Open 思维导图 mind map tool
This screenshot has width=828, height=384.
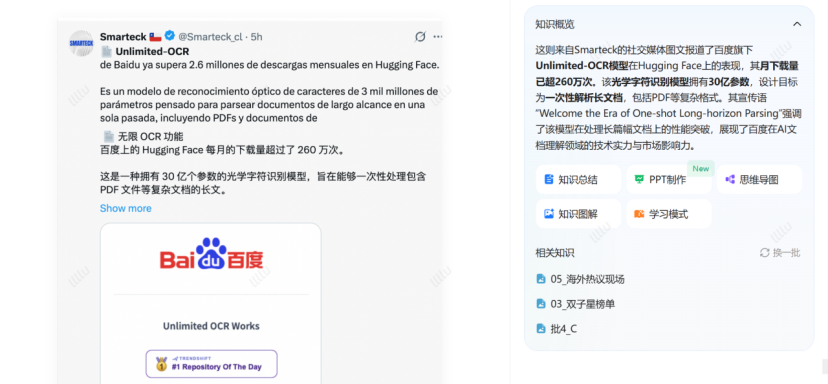759,180
